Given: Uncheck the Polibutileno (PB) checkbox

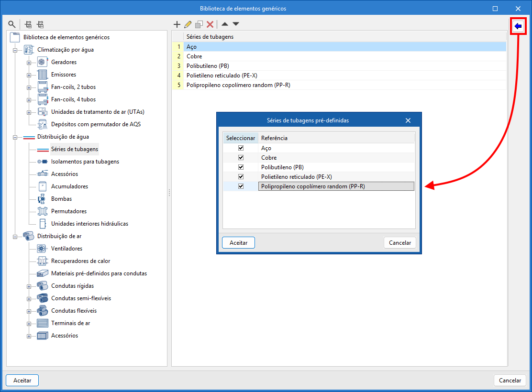Looking at the screenshot, I should [x=241, y=167].
